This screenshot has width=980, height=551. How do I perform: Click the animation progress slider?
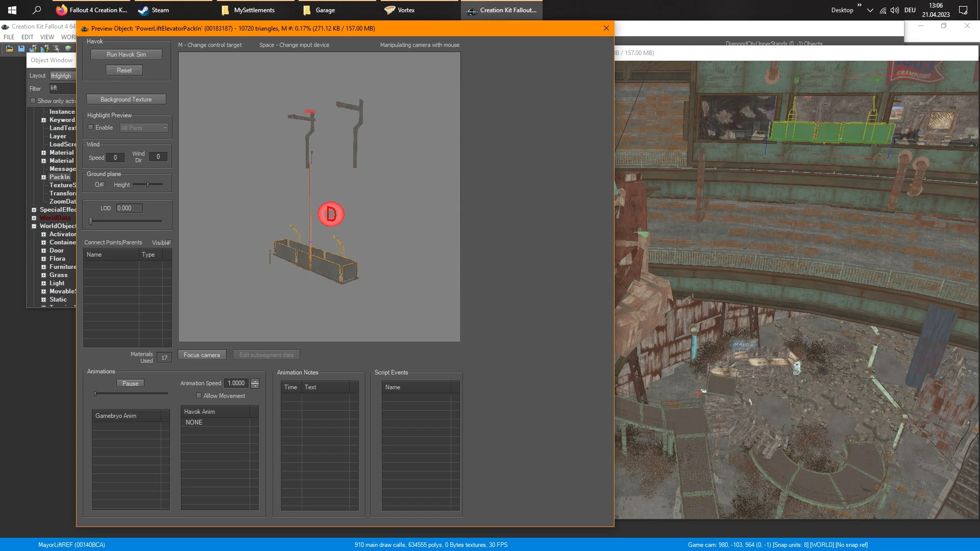point(131,393)
